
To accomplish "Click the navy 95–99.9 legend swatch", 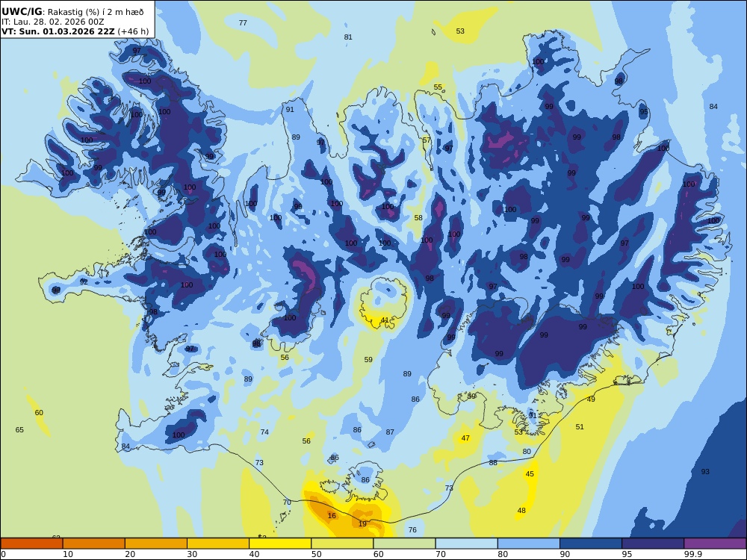I will coord(653,544).
